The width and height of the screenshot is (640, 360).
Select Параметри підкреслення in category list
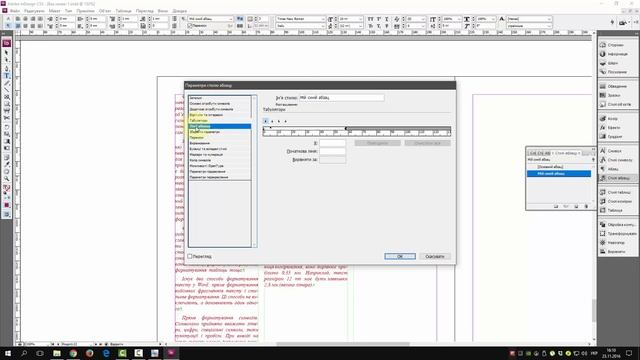click(x=220, y=171)
